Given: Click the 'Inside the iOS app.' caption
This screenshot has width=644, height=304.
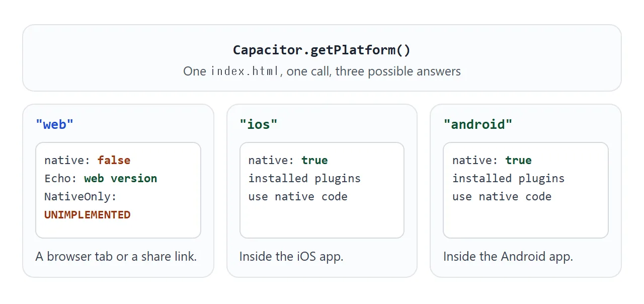Looking at the screenshot, I should [291, 257].
